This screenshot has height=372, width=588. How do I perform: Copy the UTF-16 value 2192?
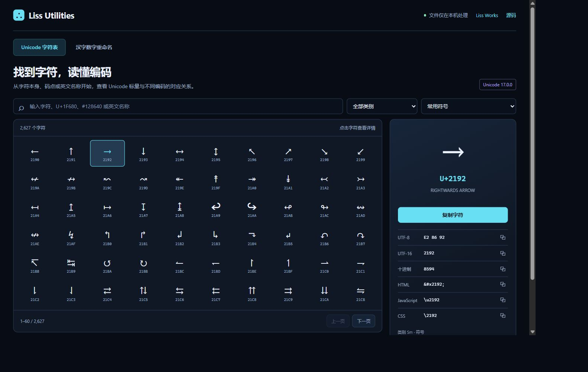click(x=502, y=253)
